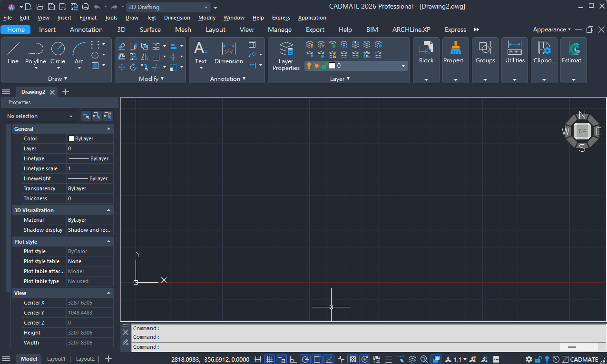The width and height of the screenshot is (607, 364).
Task: Select the Arc tool
Action: click(x=79, y=53)
